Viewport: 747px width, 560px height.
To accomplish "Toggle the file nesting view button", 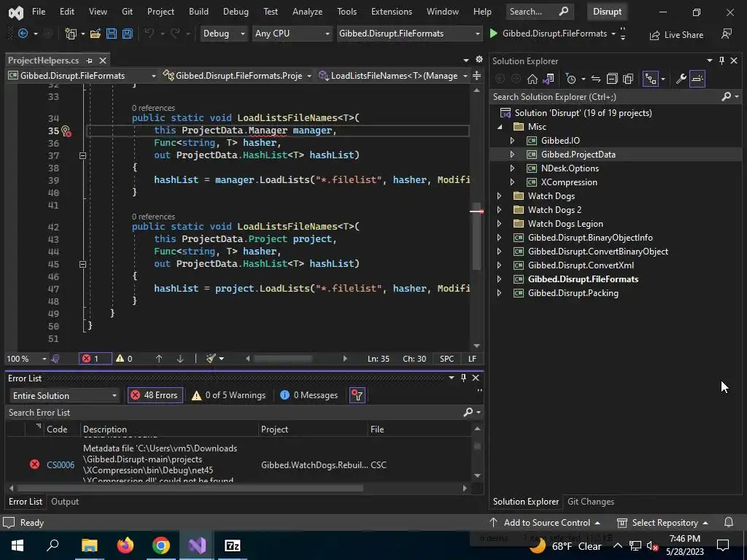I will click(x=650, y=79).
